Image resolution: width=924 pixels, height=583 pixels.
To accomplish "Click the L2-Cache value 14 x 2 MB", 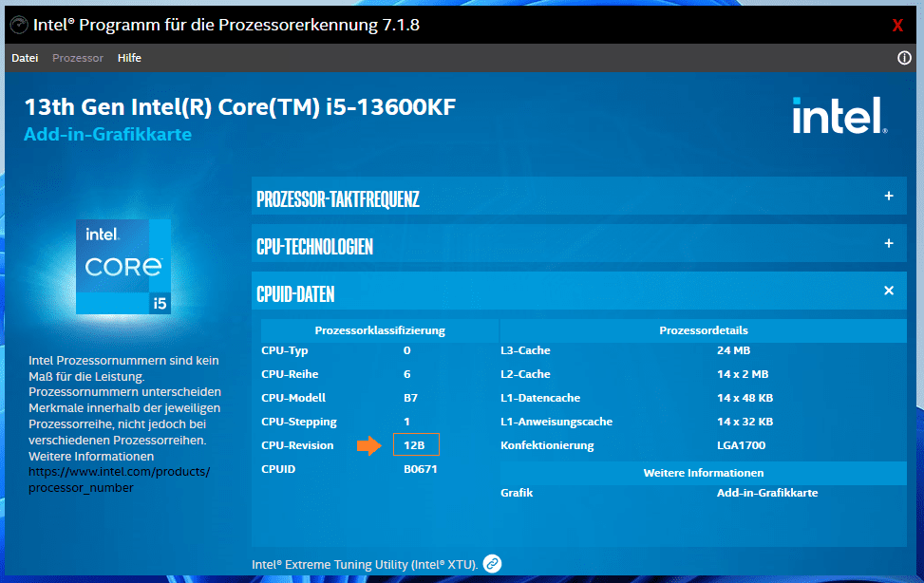I will [x=743, y=374].
